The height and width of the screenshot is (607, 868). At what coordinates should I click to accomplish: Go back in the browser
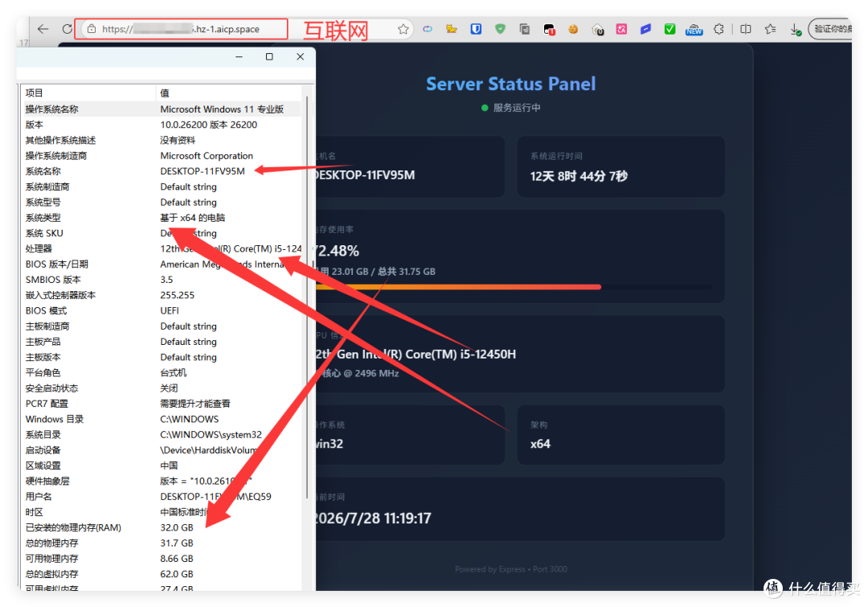coord(43,29)
